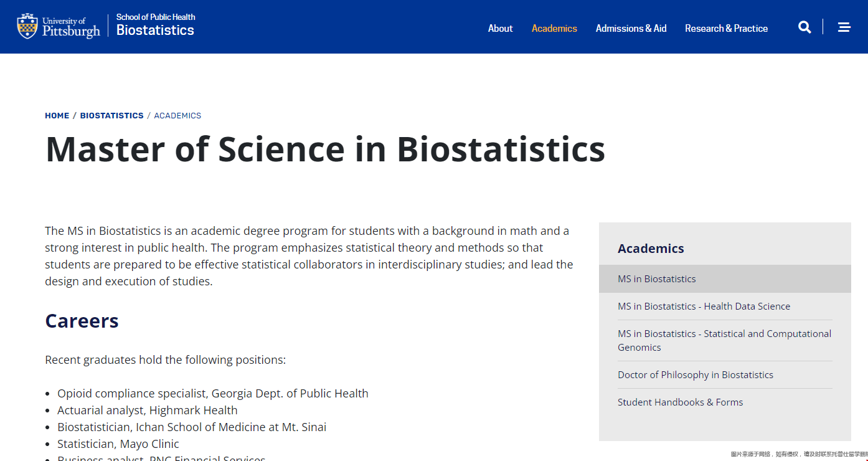Click the Actuarial analyst, Highmark Health item

pyautogui.click(x=147, y=411)
